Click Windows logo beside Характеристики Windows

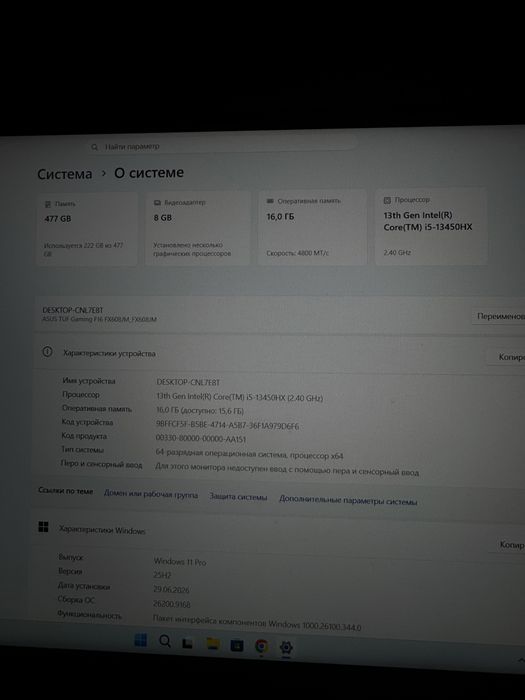coord(43,527)
